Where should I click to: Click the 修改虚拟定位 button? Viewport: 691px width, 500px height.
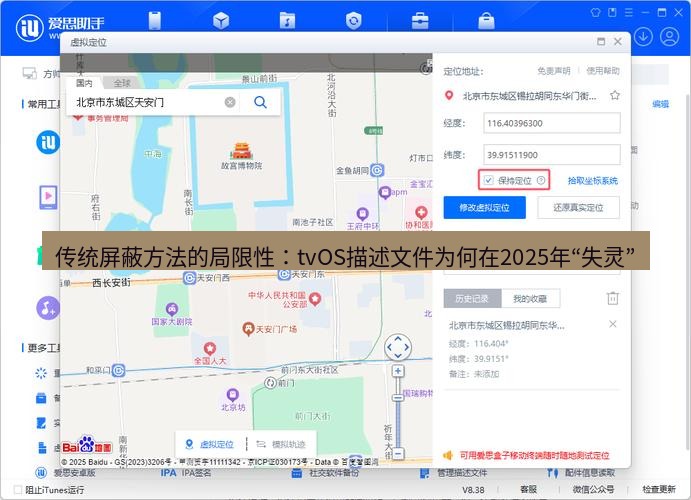tap(484, 207)
